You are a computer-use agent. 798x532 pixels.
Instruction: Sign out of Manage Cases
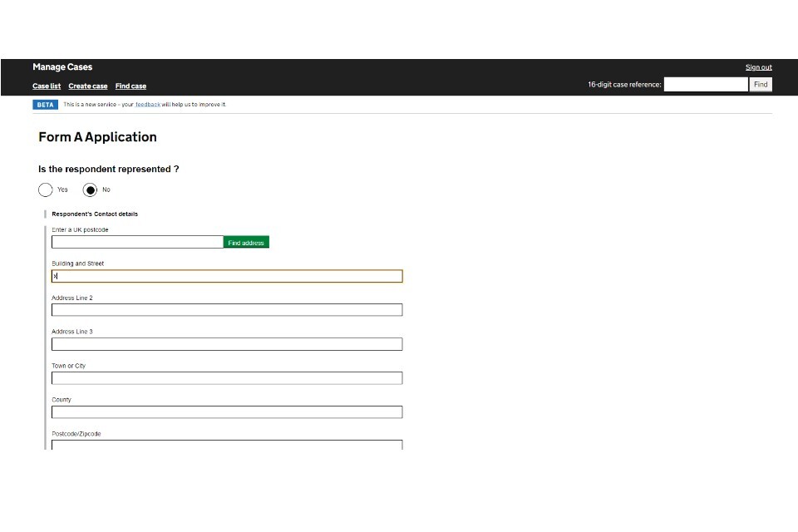point(758,67)
